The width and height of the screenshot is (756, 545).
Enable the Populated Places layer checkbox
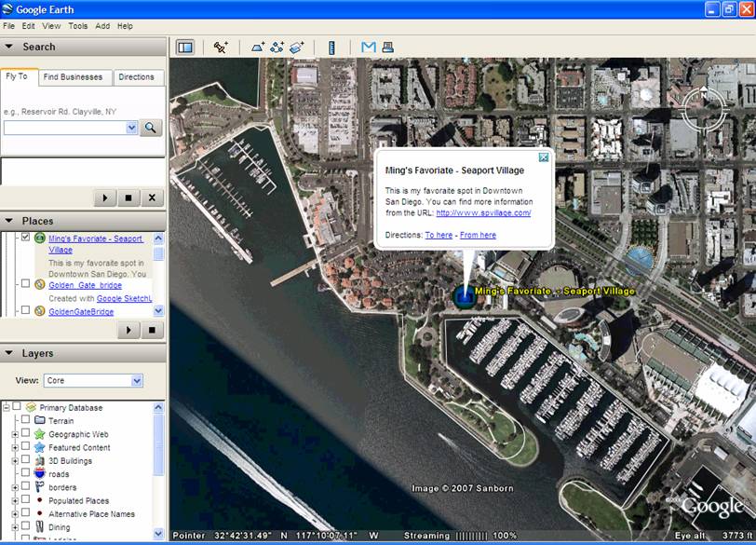click(x=25, y=499)
